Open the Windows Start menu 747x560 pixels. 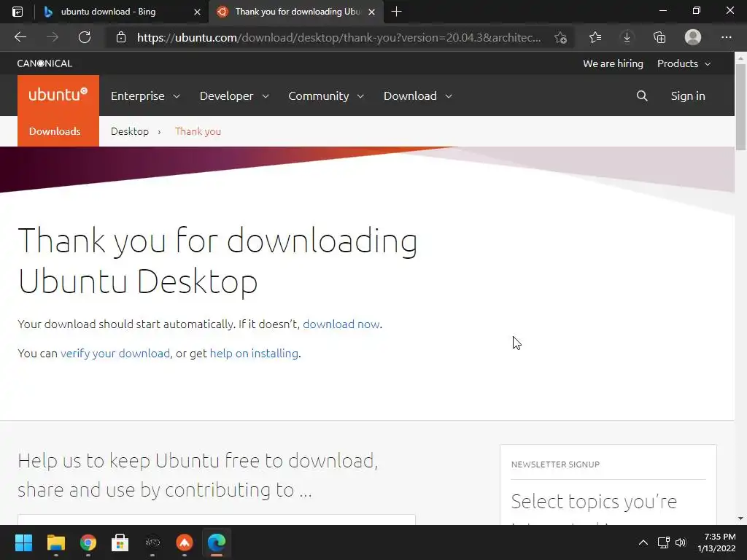click(x=23, y=542)
